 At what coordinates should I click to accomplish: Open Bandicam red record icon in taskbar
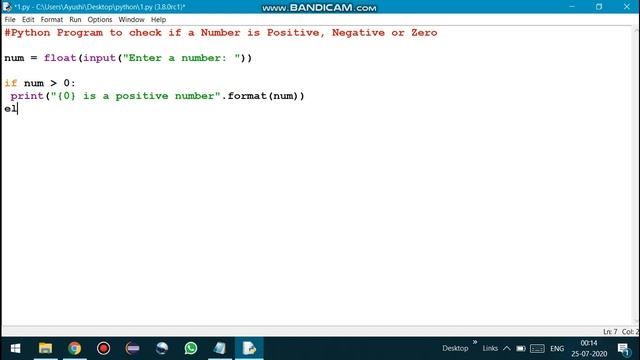[103, 348]
